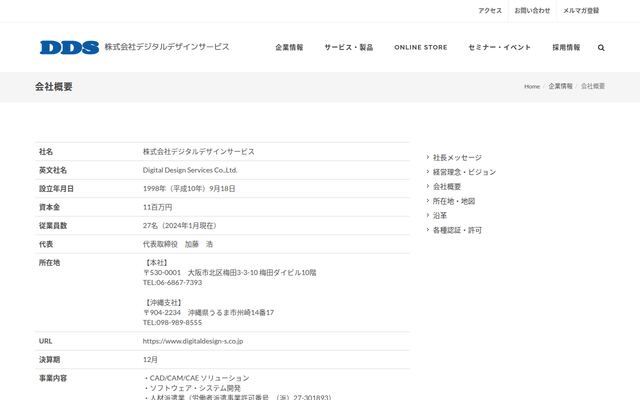This screenshot has height=400, width=640.
Task: Open the サービス・製品 menu
Action: tap(349, 47)
